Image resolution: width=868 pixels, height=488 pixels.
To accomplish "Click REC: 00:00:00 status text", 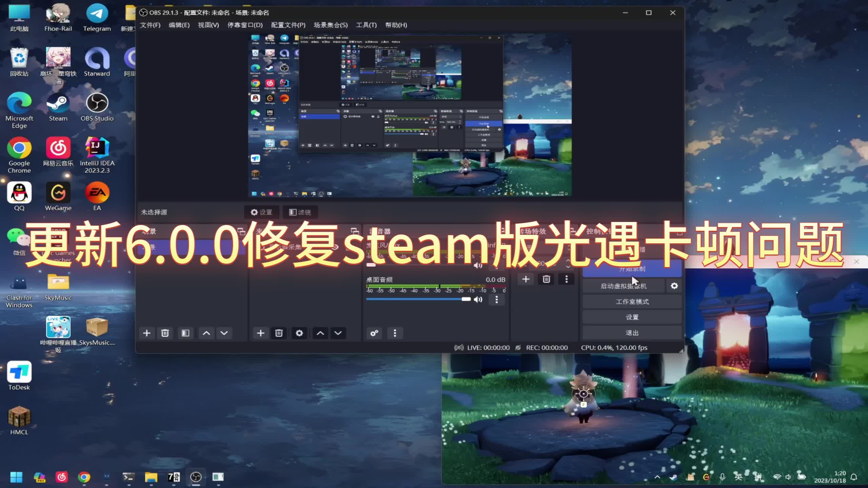I will (x=547, y=348).
